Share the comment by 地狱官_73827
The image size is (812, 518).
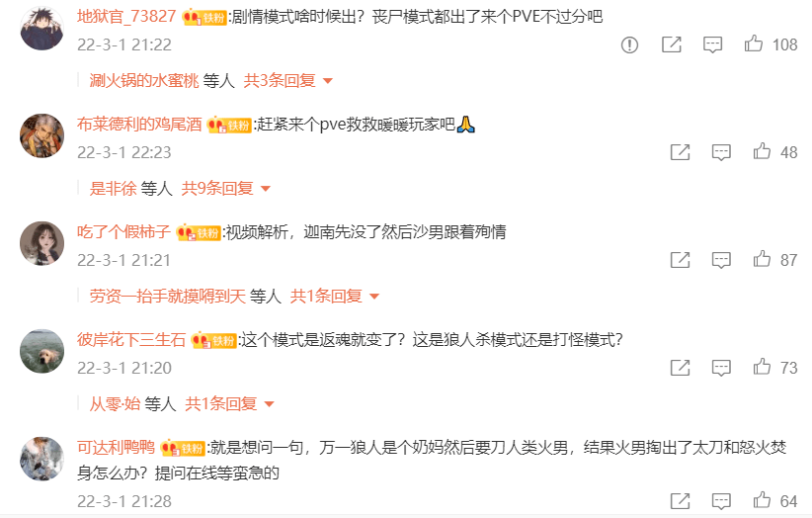(x=672, y=44)
